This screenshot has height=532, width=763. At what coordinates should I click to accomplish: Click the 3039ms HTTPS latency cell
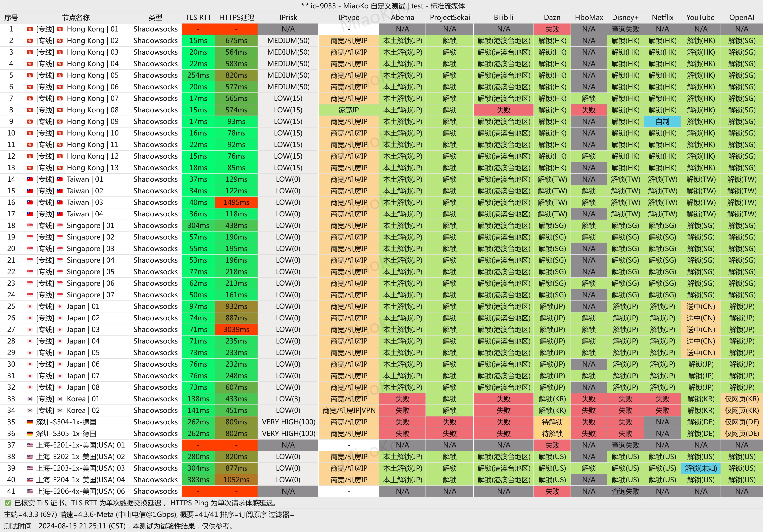pyautogui.click(x=236, y=330)
